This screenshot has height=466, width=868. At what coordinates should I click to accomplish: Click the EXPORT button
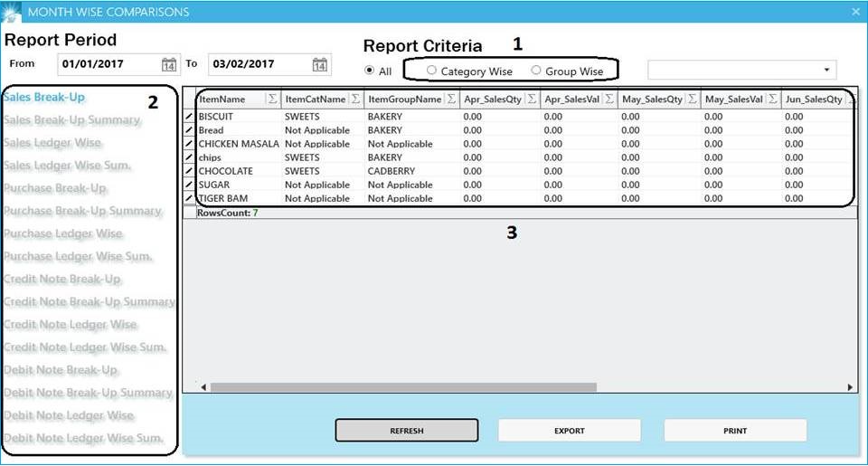pyautogui.click(x=570, y=431)
